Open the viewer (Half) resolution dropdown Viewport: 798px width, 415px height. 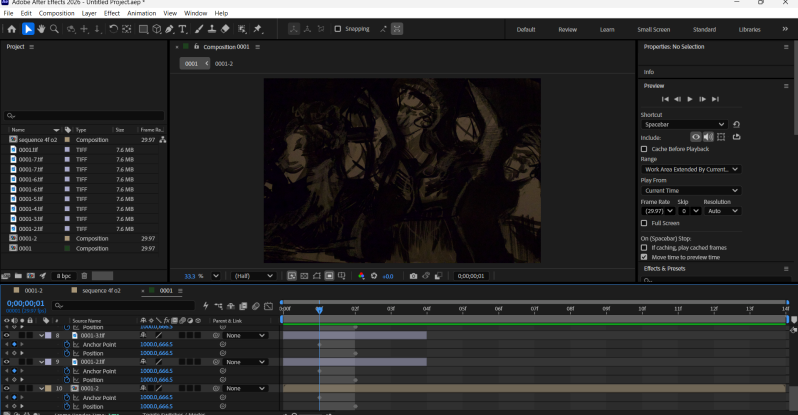[x=253, y=276]
